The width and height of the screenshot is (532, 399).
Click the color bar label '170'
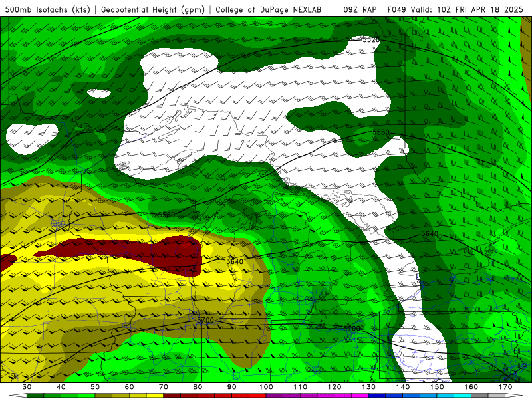[x=505, y=387]
